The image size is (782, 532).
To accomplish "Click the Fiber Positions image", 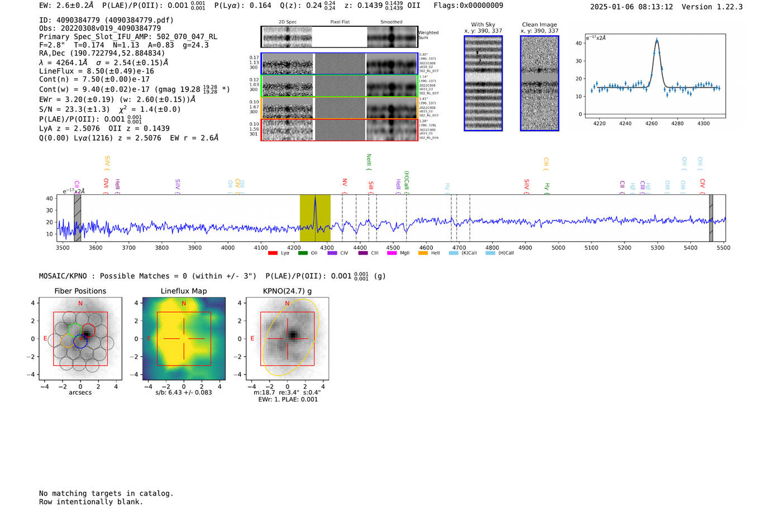I will (x=80, y=339).
